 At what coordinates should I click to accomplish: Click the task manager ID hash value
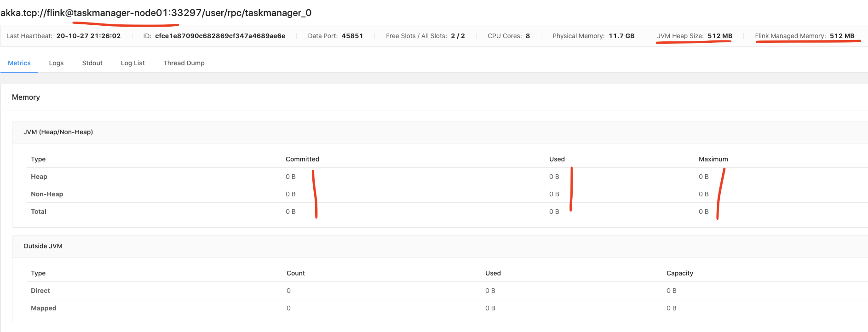[220, 36]
